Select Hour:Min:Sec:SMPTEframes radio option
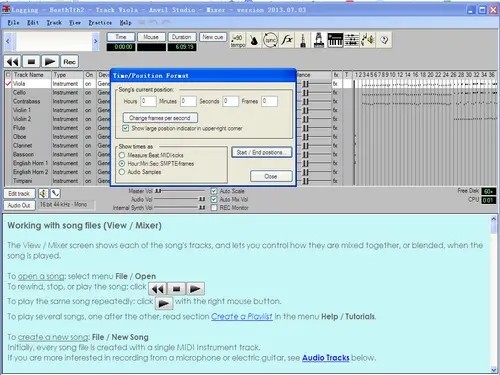This screenshot has width=500, height=375. 122,164
